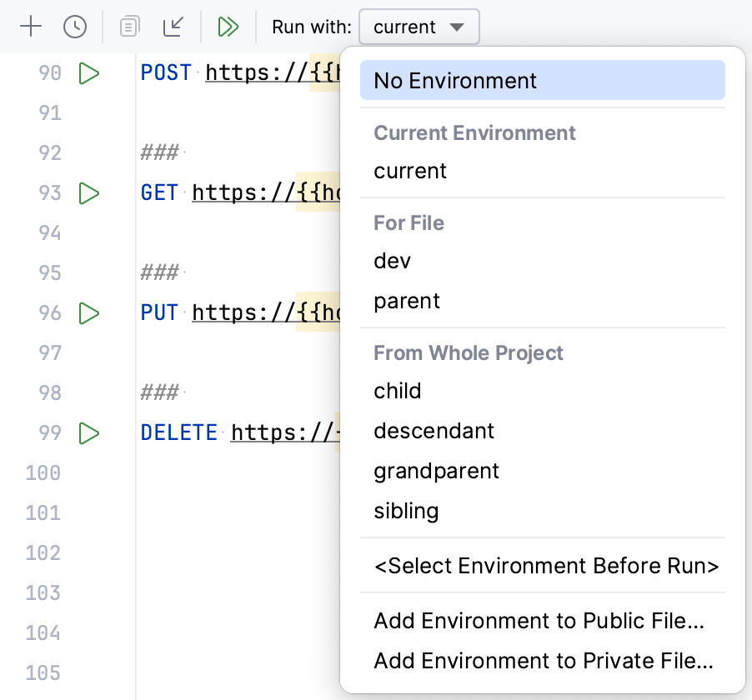The image size is (752, 700).
Task: Click the plus icon to add a request
Action: tap(31, 26)
